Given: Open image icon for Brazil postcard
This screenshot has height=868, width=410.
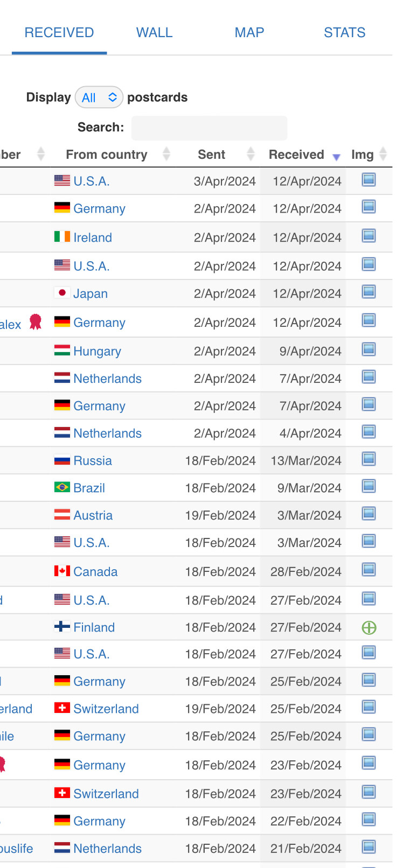Looking at the screenshot, I should (369, 486).
